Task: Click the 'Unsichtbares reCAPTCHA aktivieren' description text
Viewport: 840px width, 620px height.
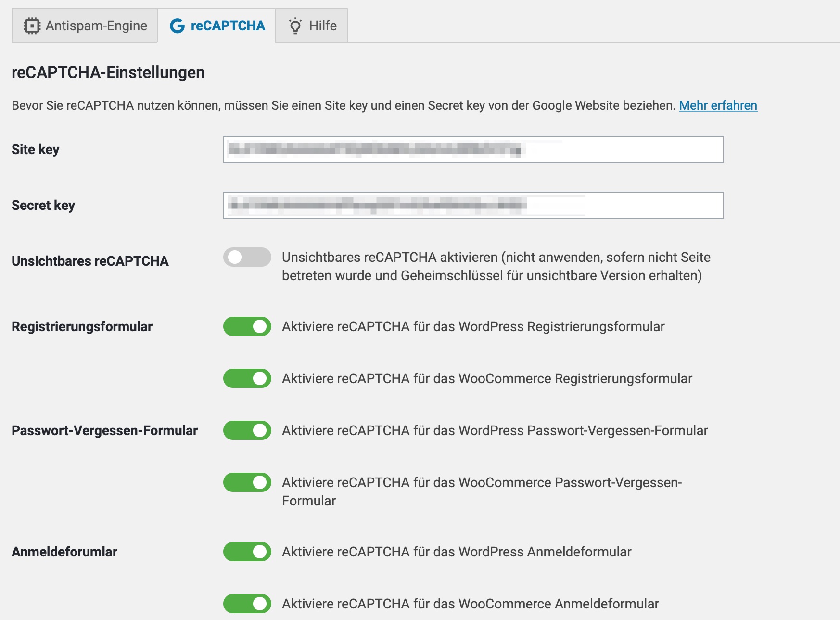Action: [496, 266]
